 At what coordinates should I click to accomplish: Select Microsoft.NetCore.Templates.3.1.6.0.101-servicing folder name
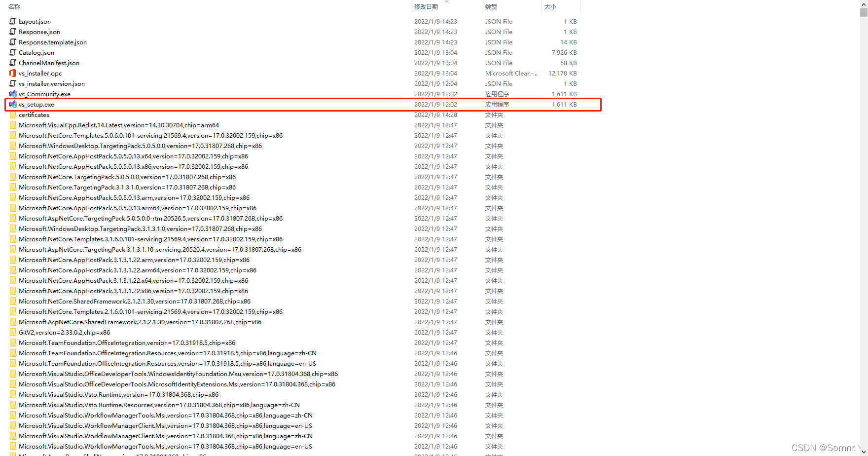coord(150,239)
